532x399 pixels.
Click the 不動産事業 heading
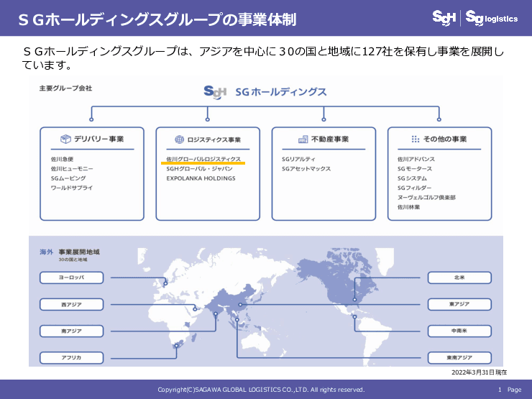pyautogui.click(x=330, y=139)
